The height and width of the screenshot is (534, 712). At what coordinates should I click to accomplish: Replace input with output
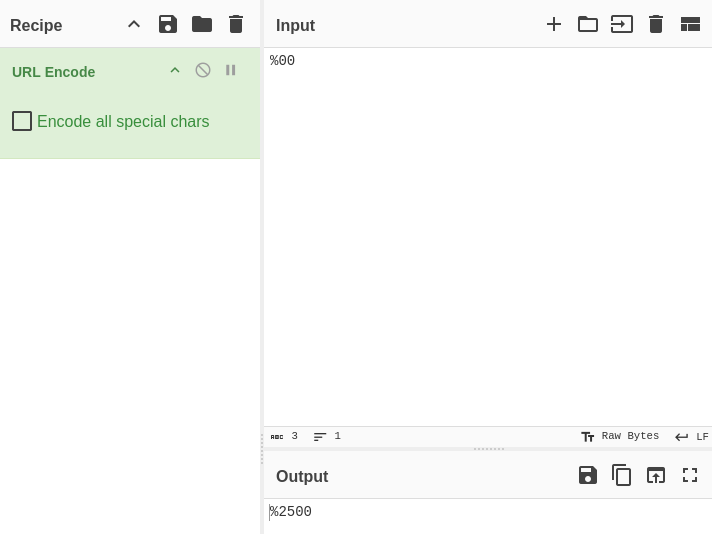(656, 475)
